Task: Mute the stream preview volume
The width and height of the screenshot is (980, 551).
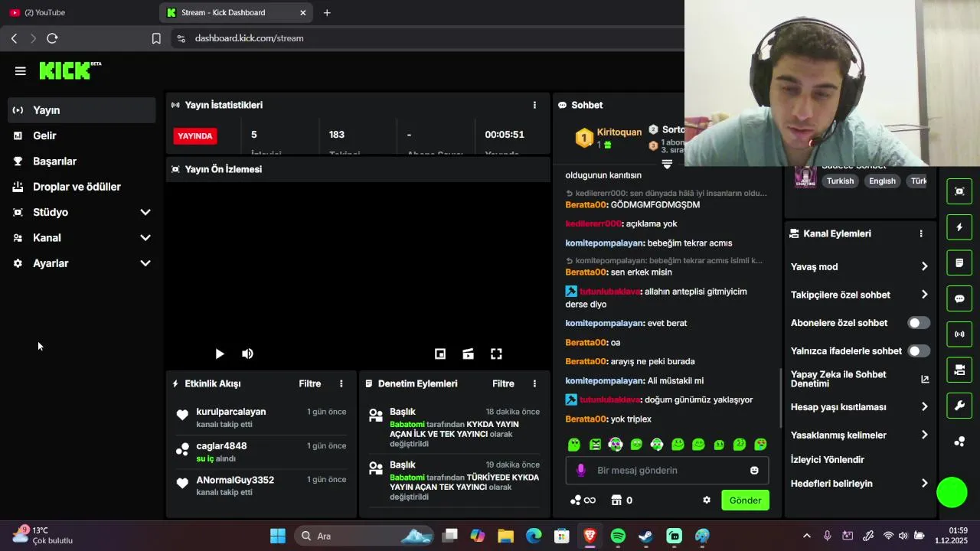Action: (247, 354)
